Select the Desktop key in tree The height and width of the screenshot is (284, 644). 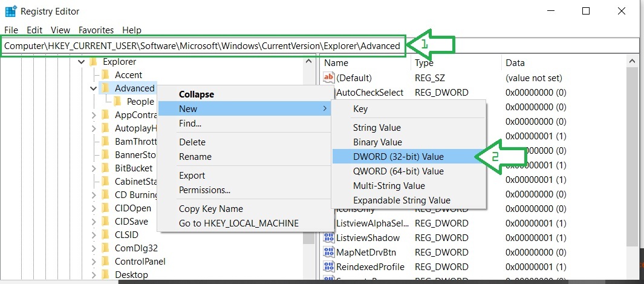[x=131, y=274]
